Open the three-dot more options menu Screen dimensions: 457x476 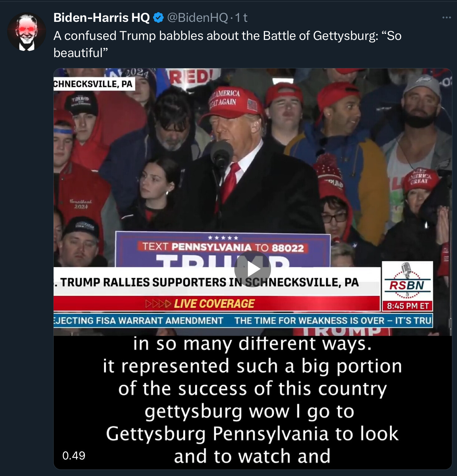[x=446, y=17]
